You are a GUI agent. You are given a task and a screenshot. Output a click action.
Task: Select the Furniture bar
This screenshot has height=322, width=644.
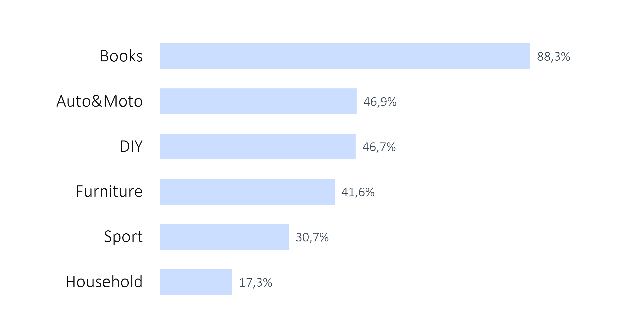coord(247,192)
